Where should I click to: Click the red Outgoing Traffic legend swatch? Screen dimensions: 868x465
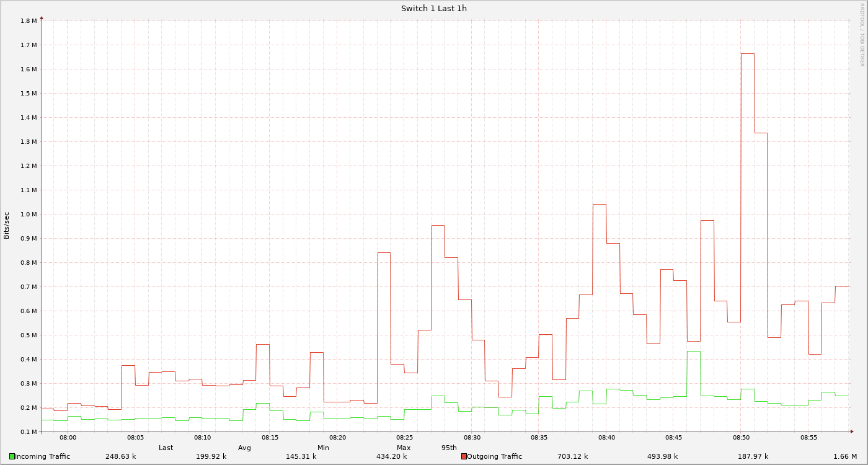[x=464, y=456]
